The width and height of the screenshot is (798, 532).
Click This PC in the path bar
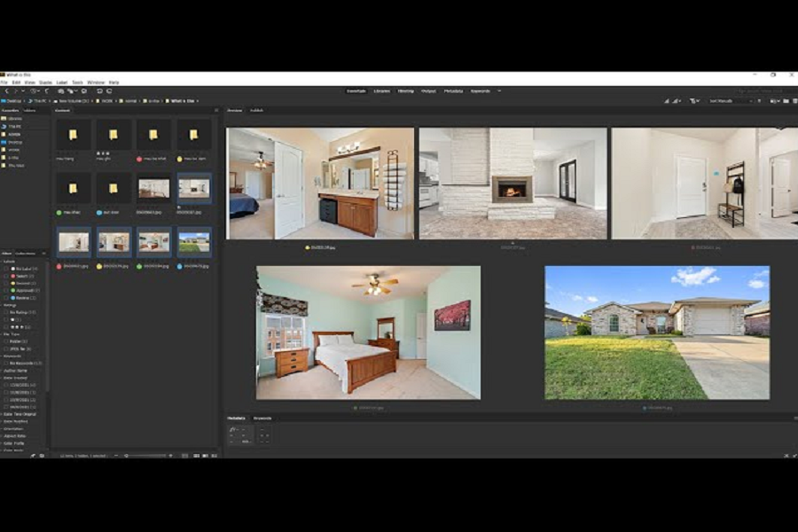click(38, 101)
